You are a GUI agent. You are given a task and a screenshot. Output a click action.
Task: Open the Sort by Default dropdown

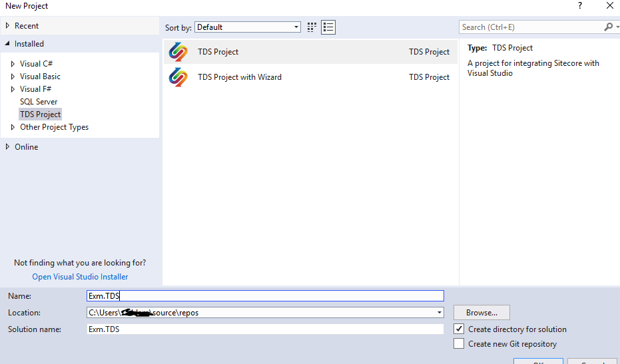pos(248,27)
